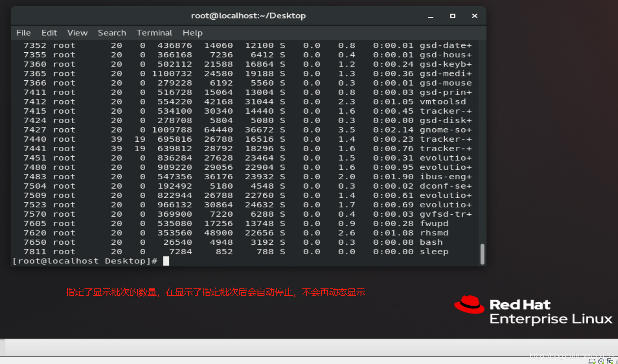Click the [root@localhost Desktop]# prompt text
This screenshot has height=364, width=618.
[85, 261]
